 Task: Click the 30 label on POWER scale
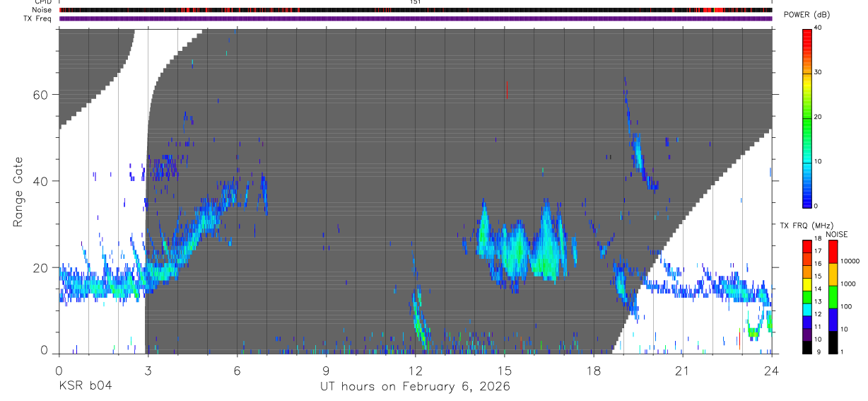click(x=818, y=72)
